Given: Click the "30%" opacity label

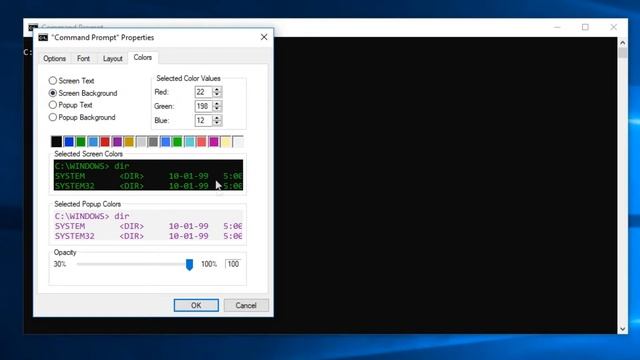Looking at the screenshot, I should pos(60,264).
